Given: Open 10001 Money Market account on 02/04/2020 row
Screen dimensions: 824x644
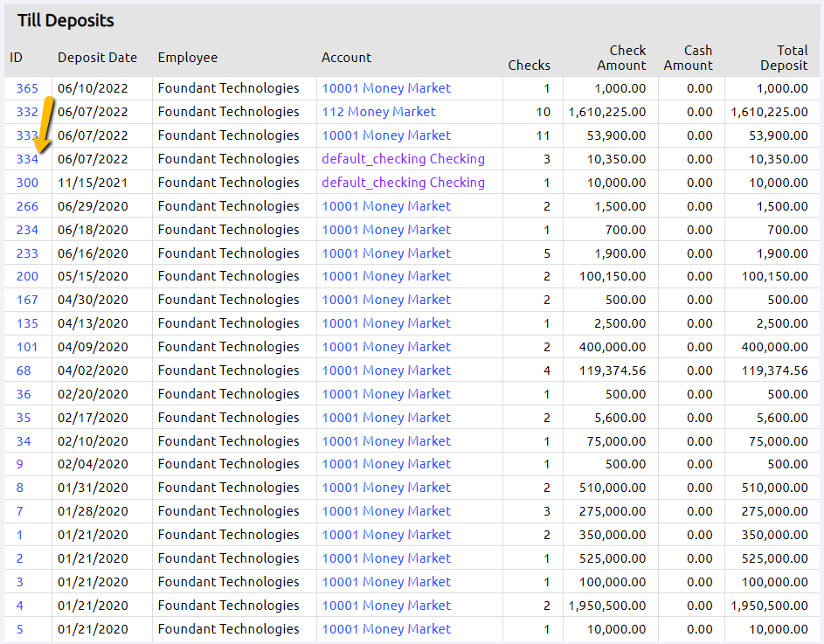Looking at the screenshot, I should coord(386,464).
